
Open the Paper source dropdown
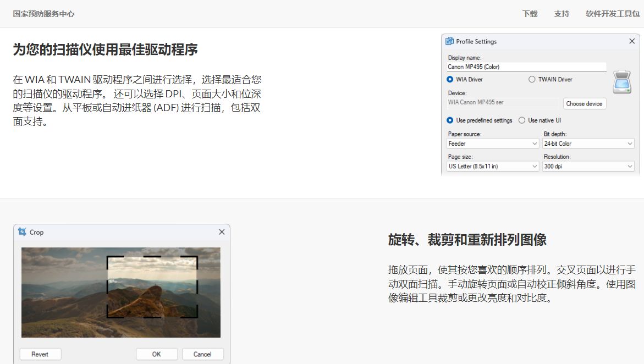click(x=493, y=144)
